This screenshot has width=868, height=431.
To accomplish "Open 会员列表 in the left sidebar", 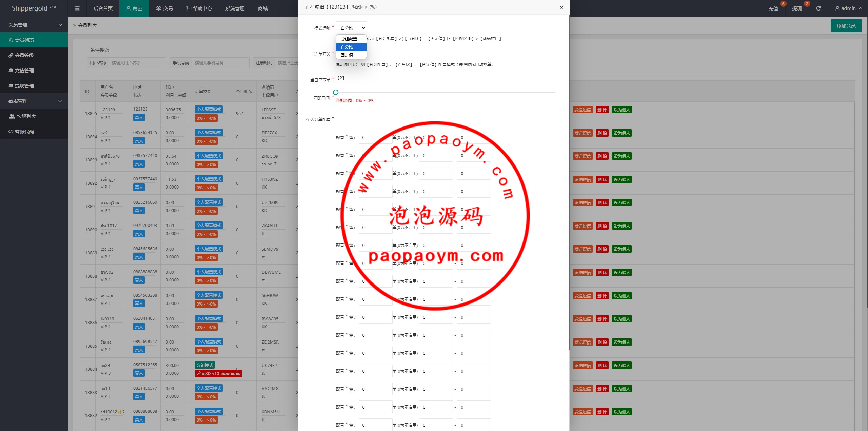I will coord(34,40).
